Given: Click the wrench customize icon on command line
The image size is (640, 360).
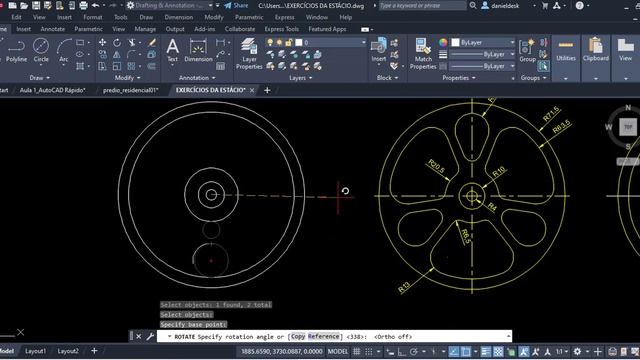Looking at the screenshot, I should click(150, 336).
